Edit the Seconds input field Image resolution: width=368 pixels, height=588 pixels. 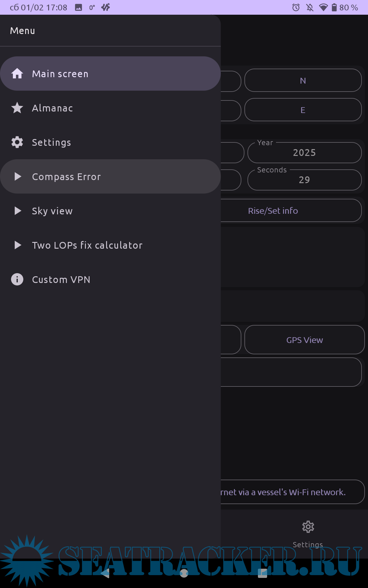(x=304, y=180)
